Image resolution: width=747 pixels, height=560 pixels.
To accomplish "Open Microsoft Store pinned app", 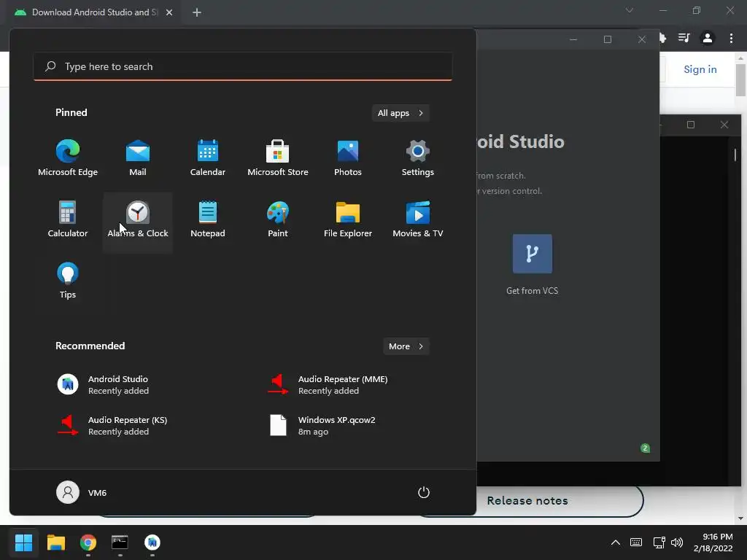I will 278,158.
